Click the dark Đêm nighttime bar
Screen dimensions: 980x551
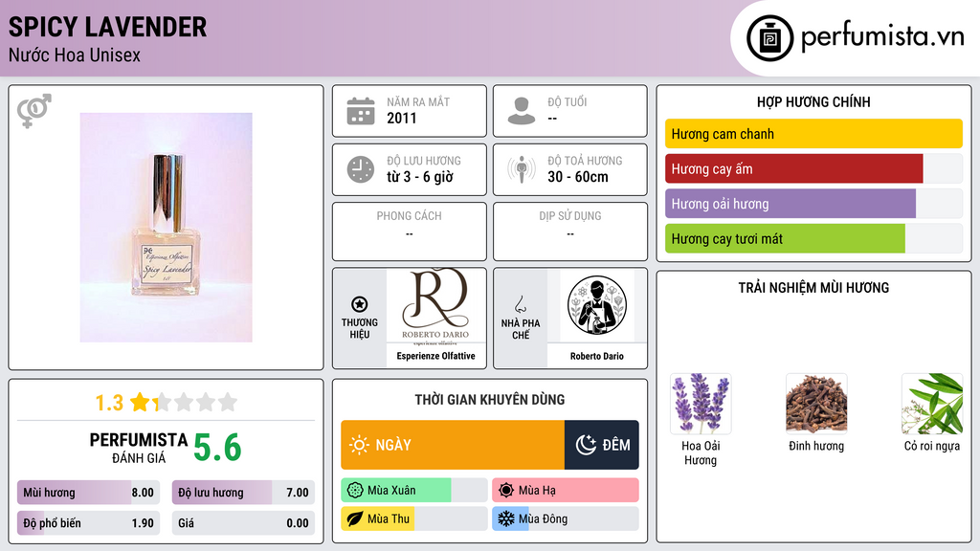(602, 445)
